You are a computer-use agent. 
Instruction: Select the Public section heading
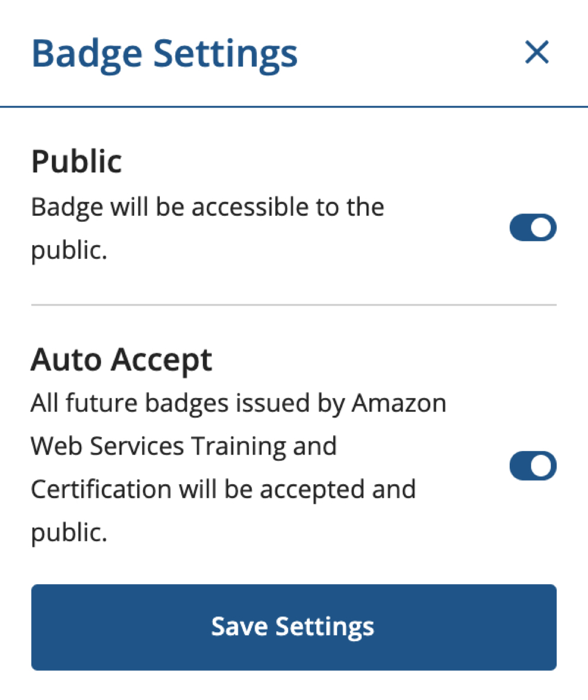[x=76, y=160]
